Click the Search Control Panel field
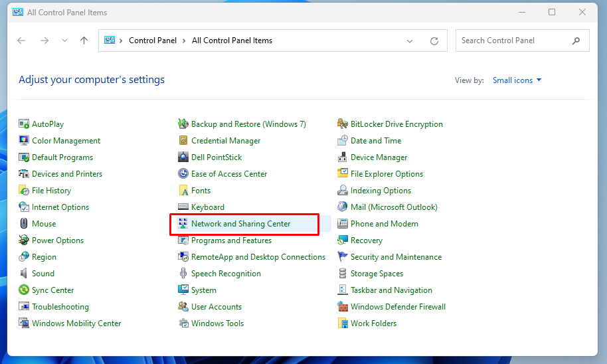This screenshot has height=364, width=607. (x=513, y=41)
